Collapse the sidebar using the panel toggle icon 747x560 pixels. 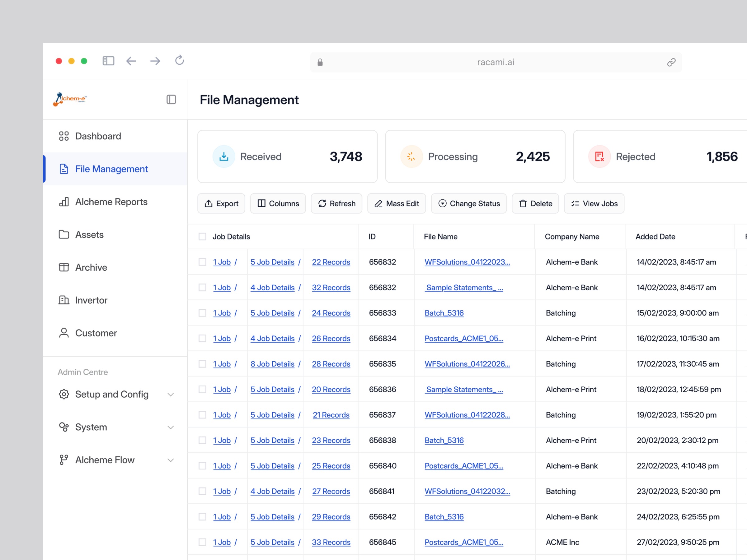(x=171, y=99)
